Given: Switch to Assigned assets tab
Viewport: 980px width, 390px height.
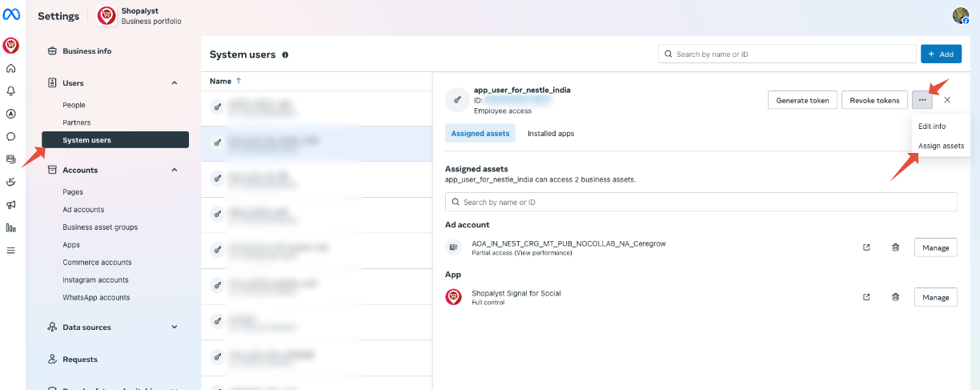Looking at the screenshot, I should [x=480, y=134].
